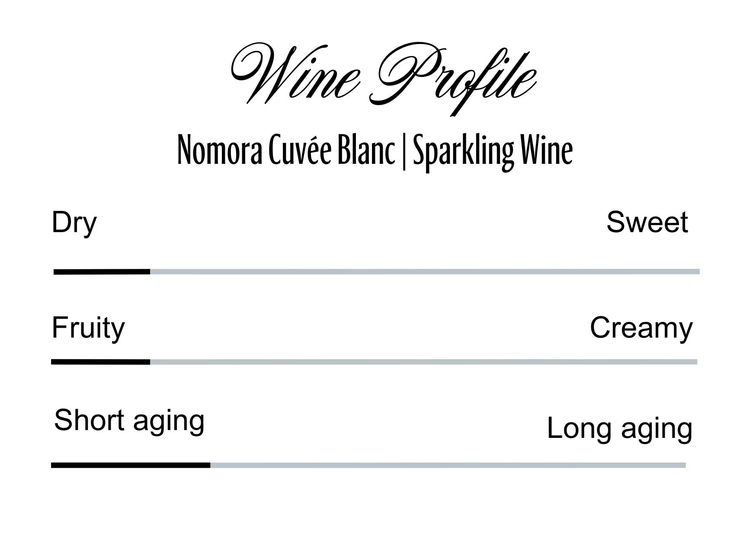Select the word "Sparkling" in the subtitle
Viewport: 756px width, 536px height.
pyautogui.click(x=463, y=151)
